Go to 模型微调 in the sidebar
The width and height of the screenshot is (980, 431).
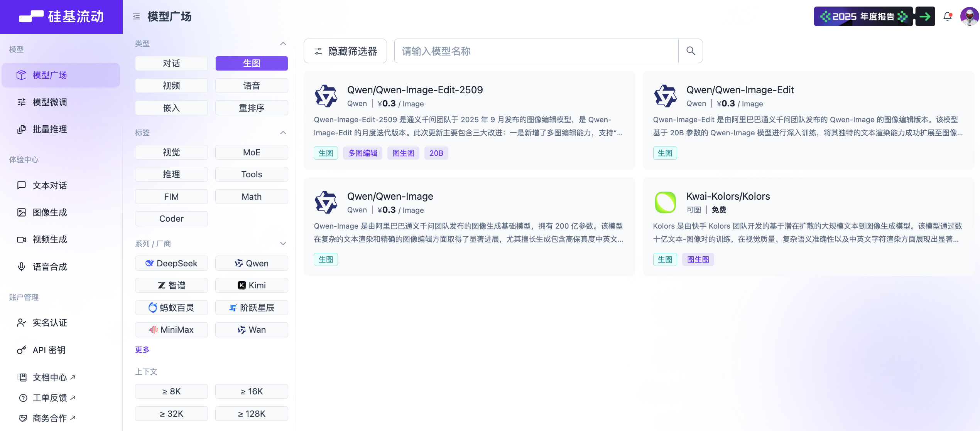point(49,102)
